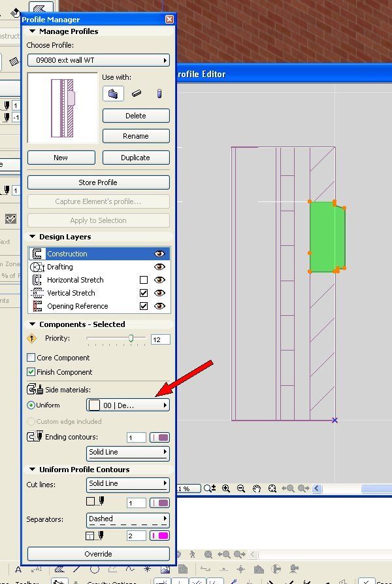Image resolution: width=392 pixels, height=584 pixels.
Task: Click the profile preview thumbnail
Action: point(63,108)
